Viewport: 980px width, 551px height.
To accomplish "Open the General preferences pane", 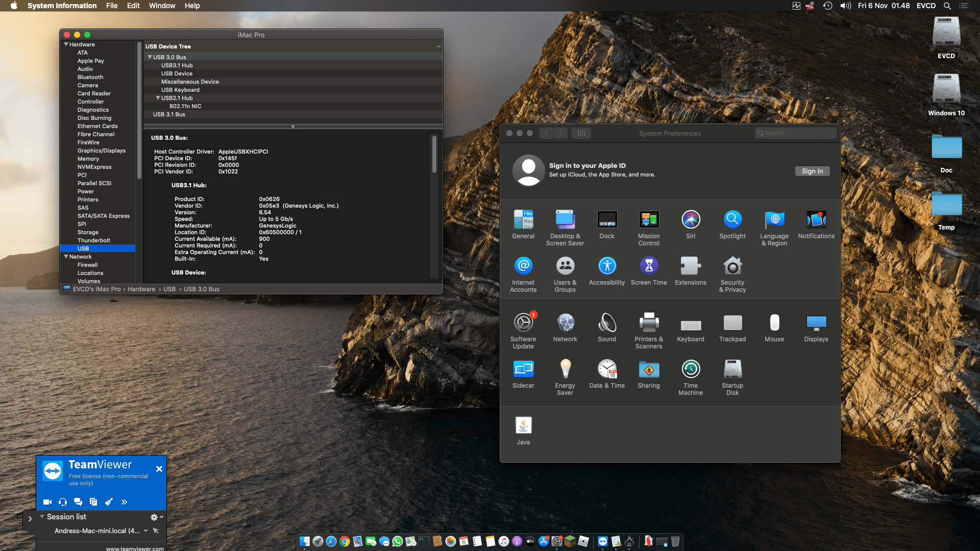I will 523,224.
